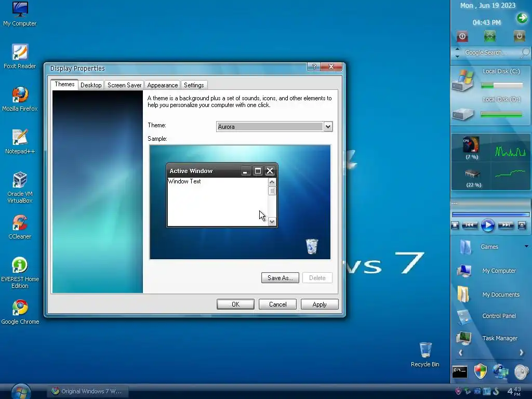Click the RAM chip usage icon
This screenshot has height=399, width=532.
click(x=472, y=174)
